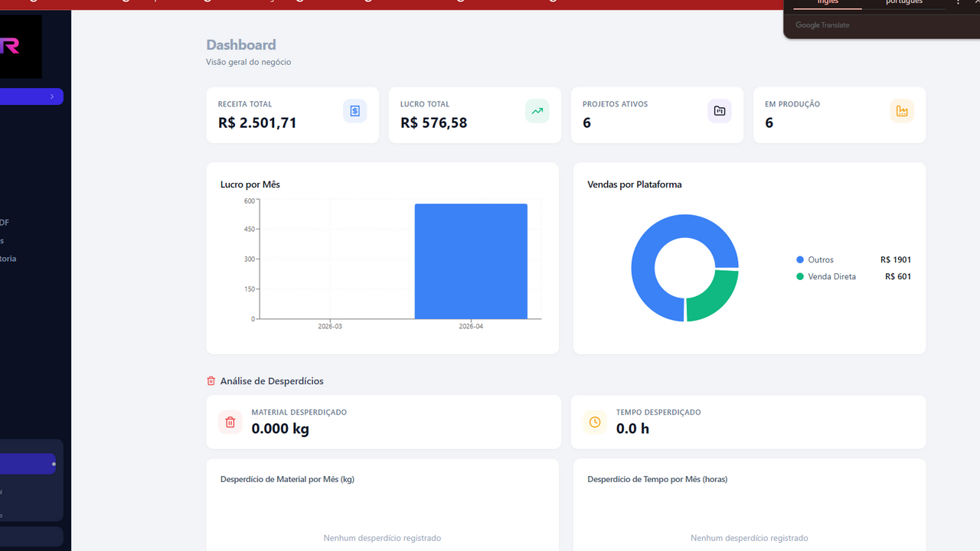The width and height of the screenshot is (980, 551).
Task: Click the 'TEMPO DESPERDIÇADO' label
Action: pyautogui.click(x=658, y=412)
